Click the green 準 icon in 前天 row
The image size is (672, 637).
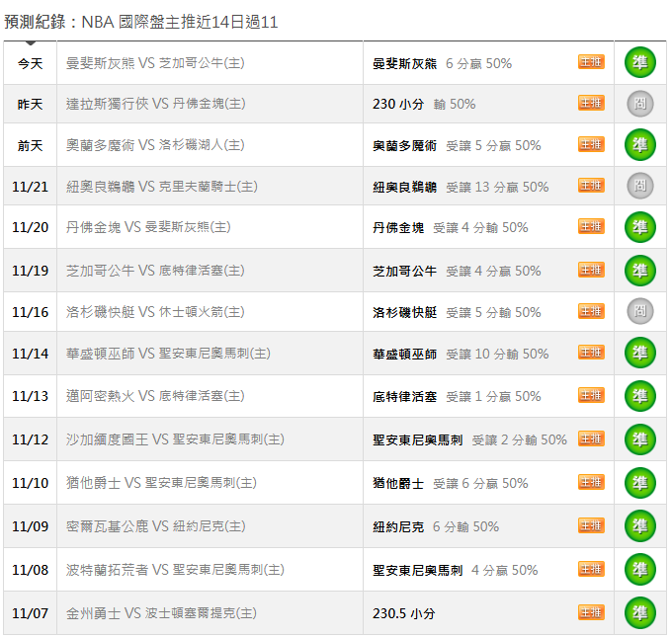pyautogui.click(x=639, y=145)
